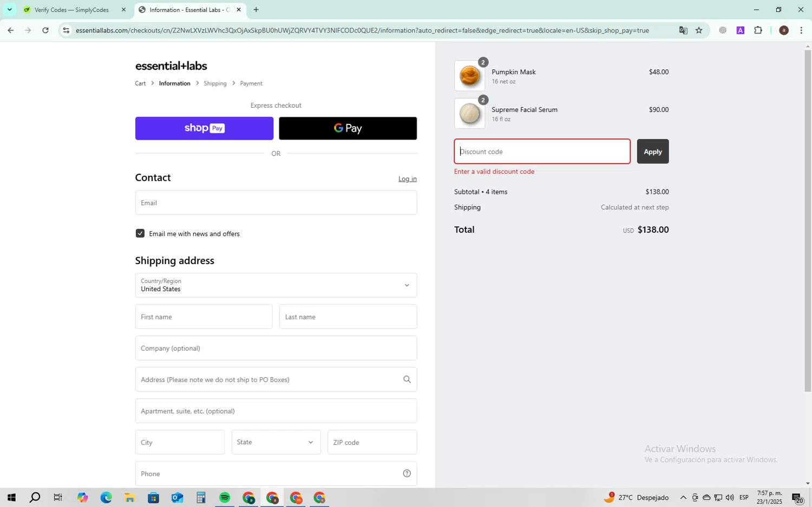This screenshot has height=507, width=812.
Task: Open the Google Translate icon in address bar
Action: point(683,30)
